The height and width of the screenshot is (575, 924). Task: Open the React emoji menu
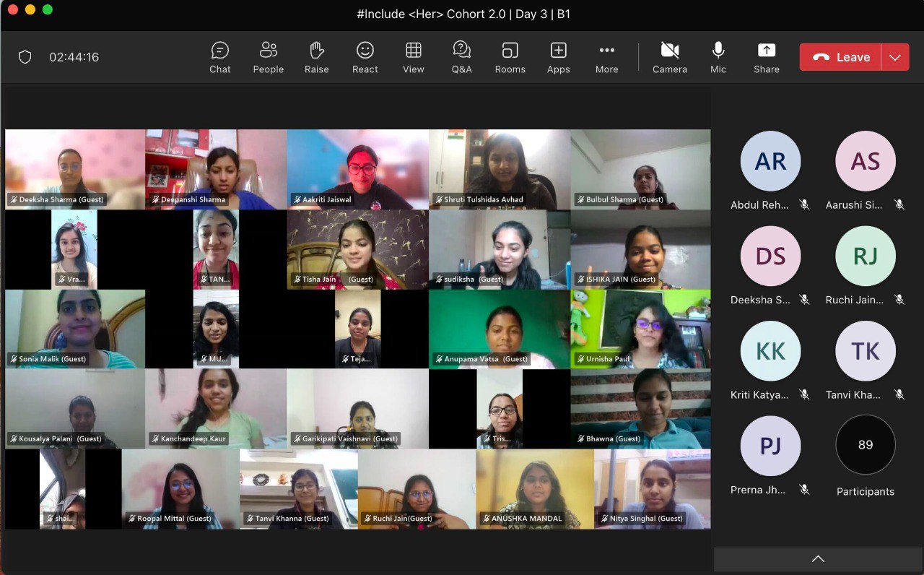(365, 57)
